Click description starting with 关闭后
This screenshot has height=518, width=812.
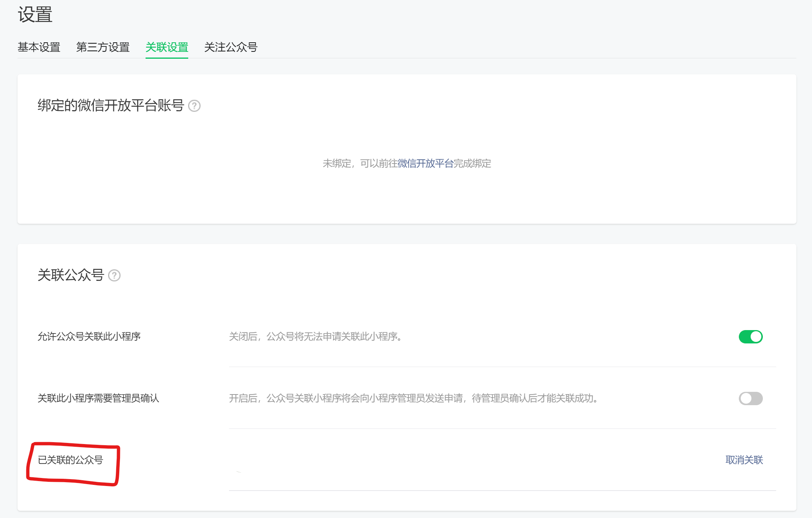tap(316, 337)
